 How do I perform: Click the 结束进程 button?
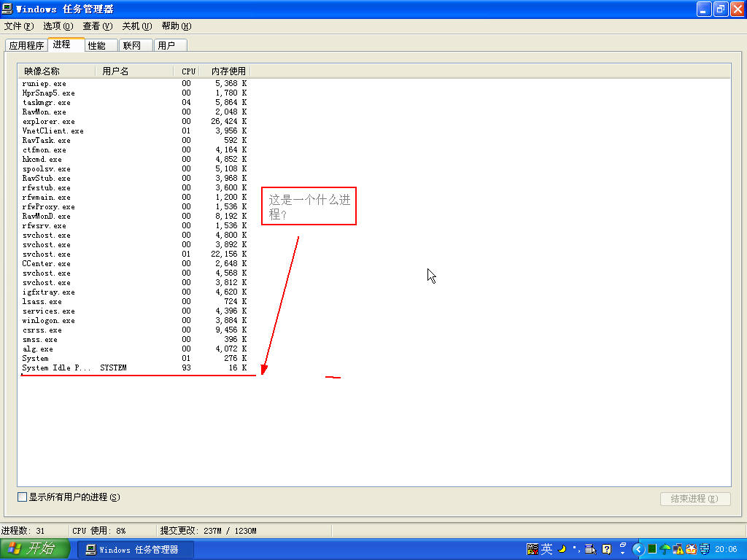point(695,499)
